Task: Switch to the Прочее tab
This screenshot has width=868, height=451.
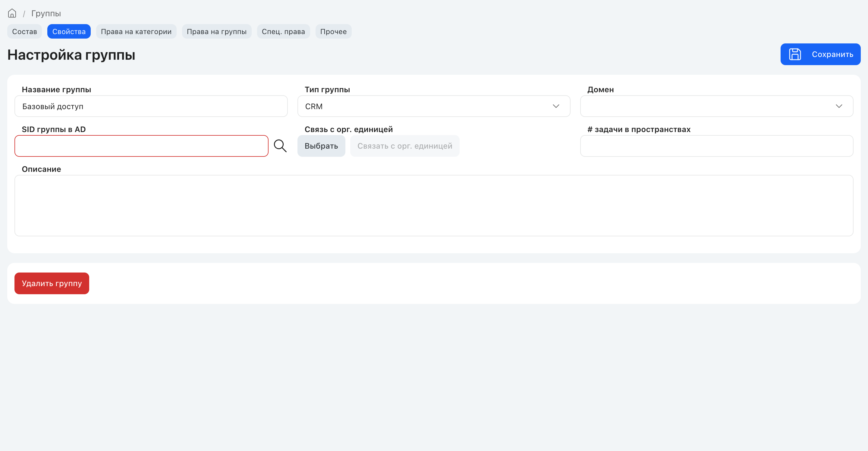Action: (333, 31)
